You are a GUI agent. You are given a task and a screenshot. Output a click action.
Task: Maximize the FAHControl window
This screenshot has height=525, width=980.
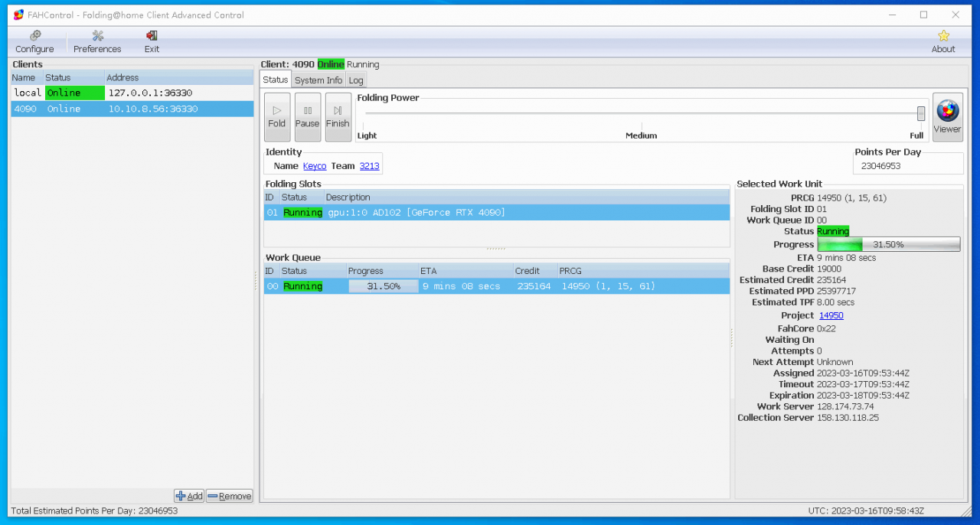tap(923, 15)
